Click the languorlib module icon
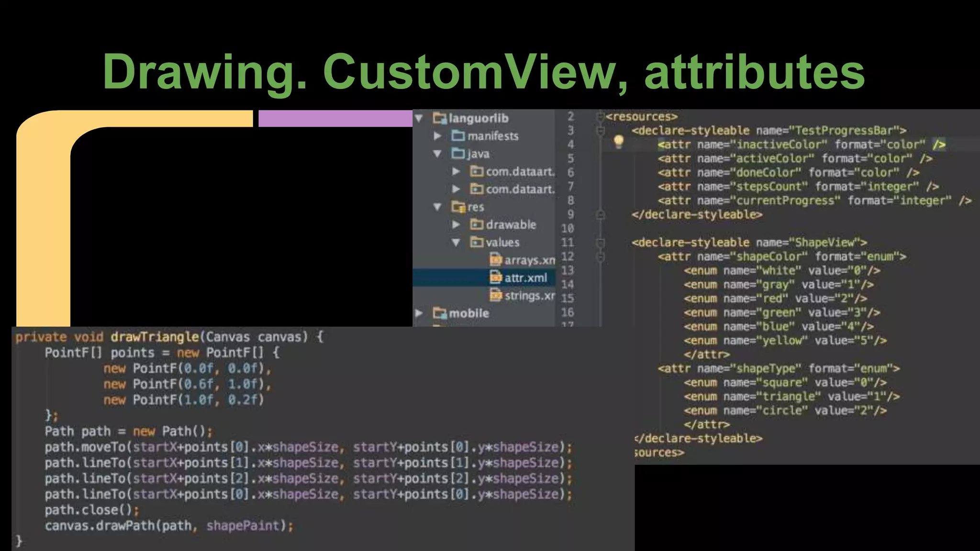The width and height of the screenshot is (980, 551). [x=439, y=118]
